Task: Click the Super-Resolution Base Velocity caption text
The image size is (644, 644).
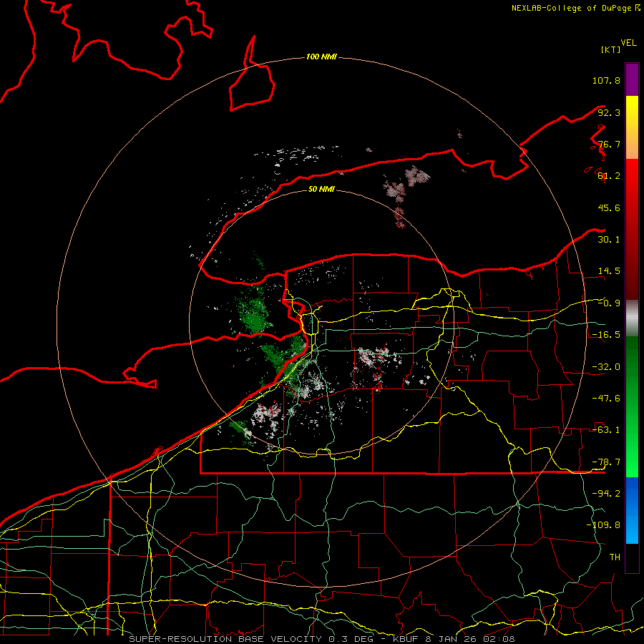Action: pos(321,639)
